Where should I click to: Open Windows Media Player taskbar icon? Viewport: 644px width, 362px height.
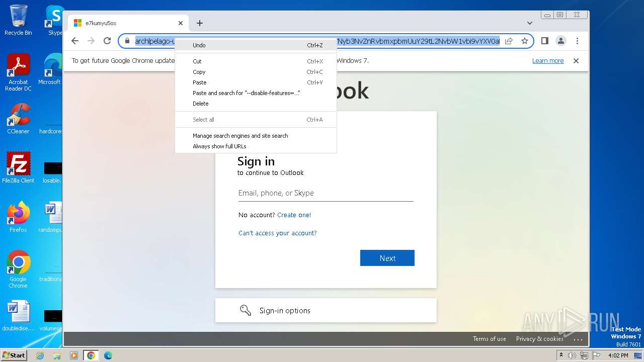pyautogui.click(x=74, y=355)
